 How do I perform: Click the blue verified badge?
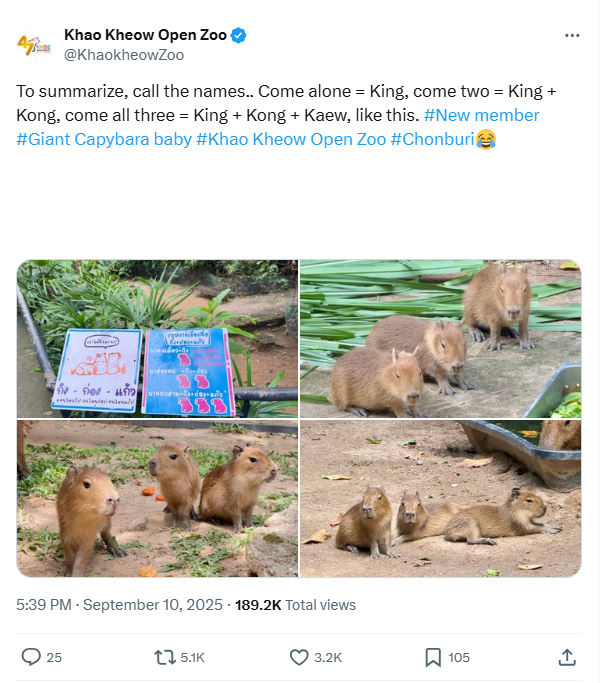click(238, 35)
